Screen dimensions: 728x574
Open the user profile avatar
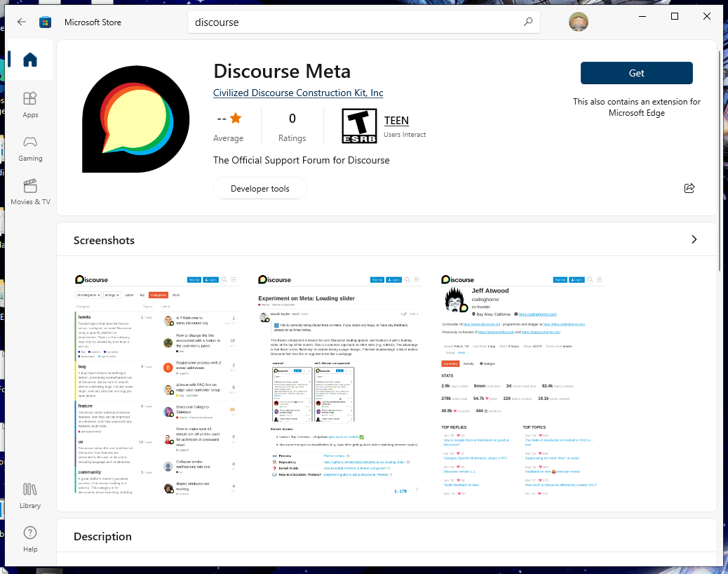pyautogui.click(x=579, y=22)
